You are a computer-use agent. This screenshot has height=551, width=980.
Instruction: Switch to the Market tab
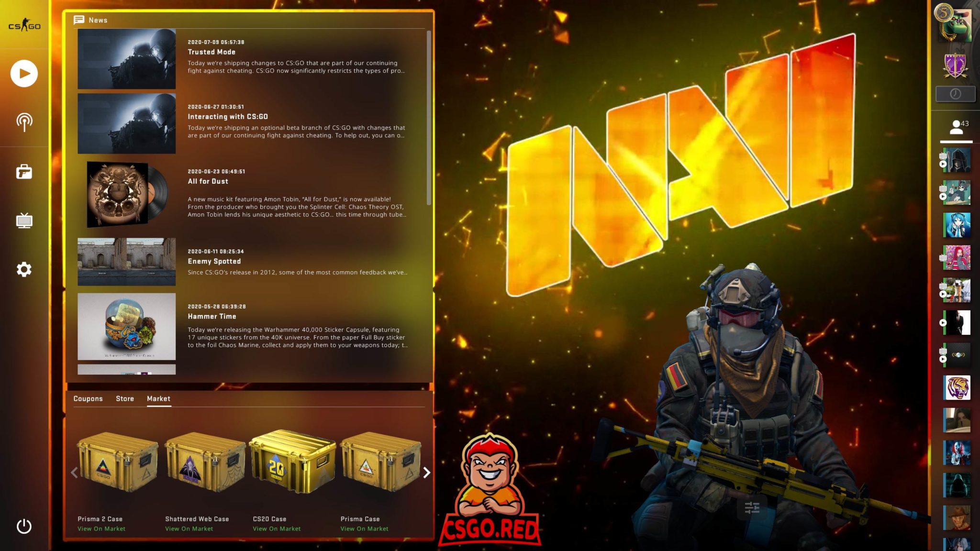(158, 398)
